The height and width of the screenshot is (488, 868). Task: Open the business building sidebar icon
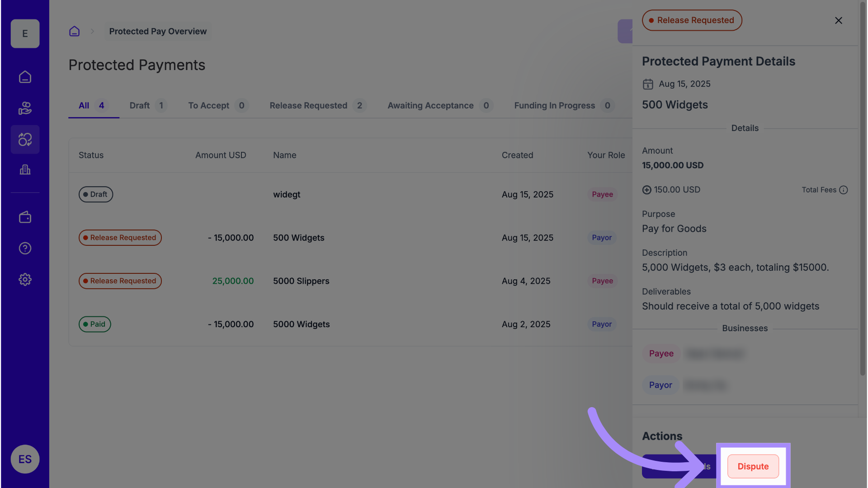point(25,170)
